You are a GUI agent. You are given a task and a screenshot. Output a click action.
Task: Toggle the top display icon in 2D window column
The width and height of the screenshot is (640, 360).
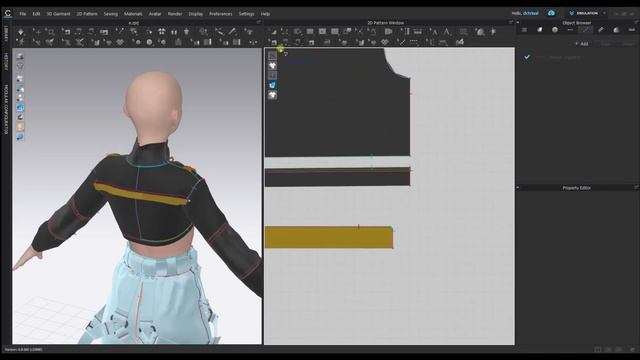tap(273, 56)
